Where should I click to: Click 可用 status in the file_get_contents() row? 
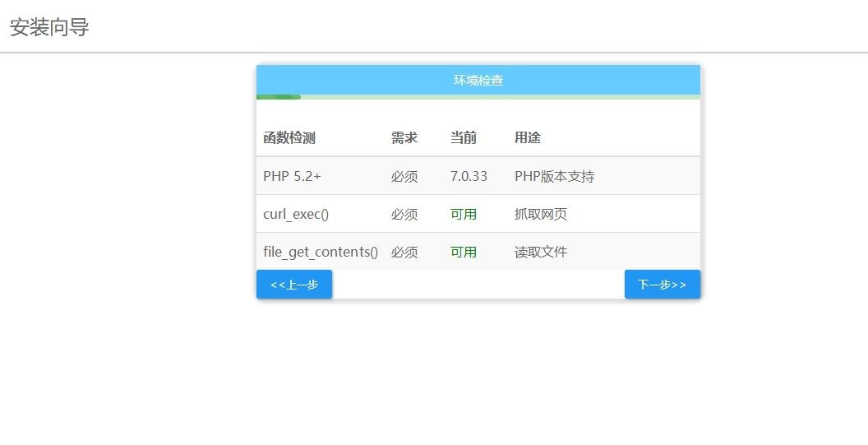(464, 252)
